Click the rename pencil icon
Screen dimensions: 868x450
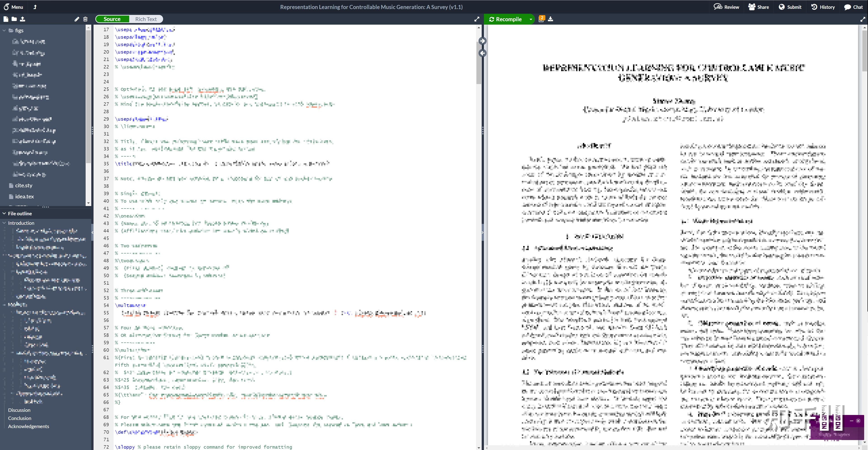point(77,19)
